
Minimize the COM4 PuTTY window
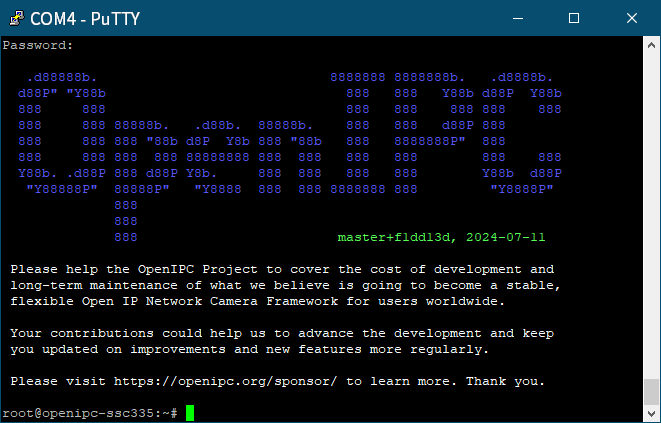518,18
